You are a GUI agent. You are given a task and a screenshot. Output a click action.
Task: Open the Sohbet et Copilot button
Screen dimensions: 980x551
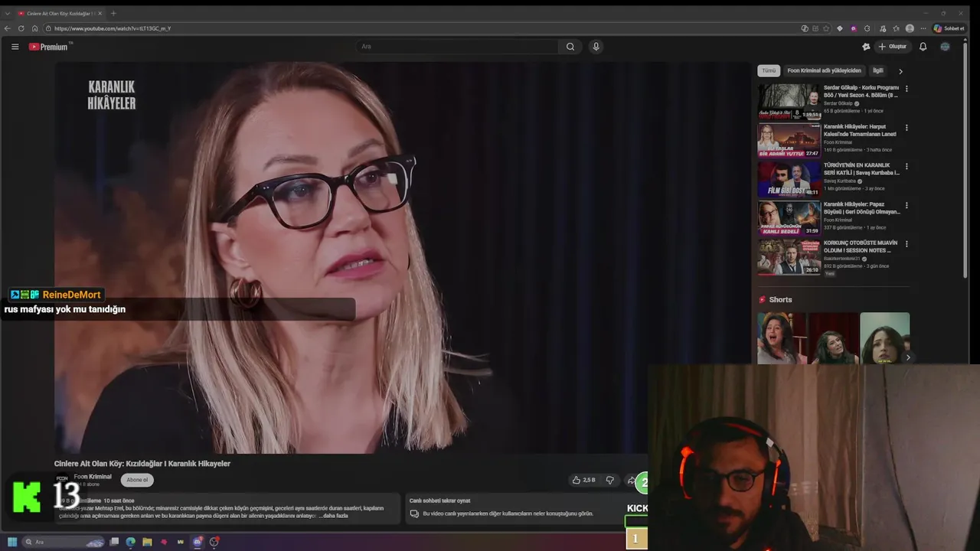(949, 28)
